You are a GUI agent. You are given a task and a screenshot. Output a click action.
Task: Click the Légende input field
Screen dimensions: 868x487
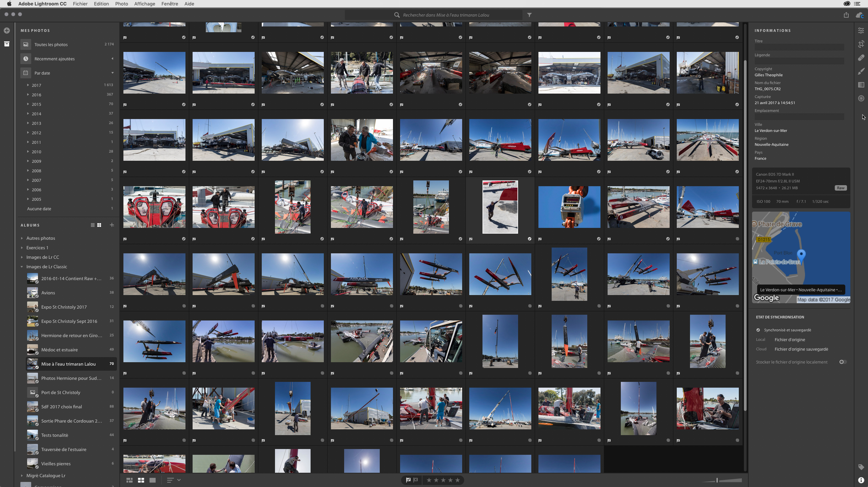(799, 61)
